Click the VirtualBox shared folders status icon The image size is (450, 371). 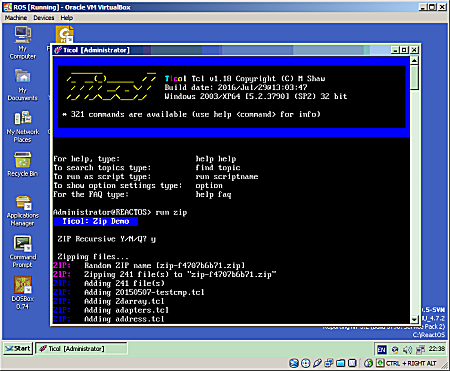[341, 363]
